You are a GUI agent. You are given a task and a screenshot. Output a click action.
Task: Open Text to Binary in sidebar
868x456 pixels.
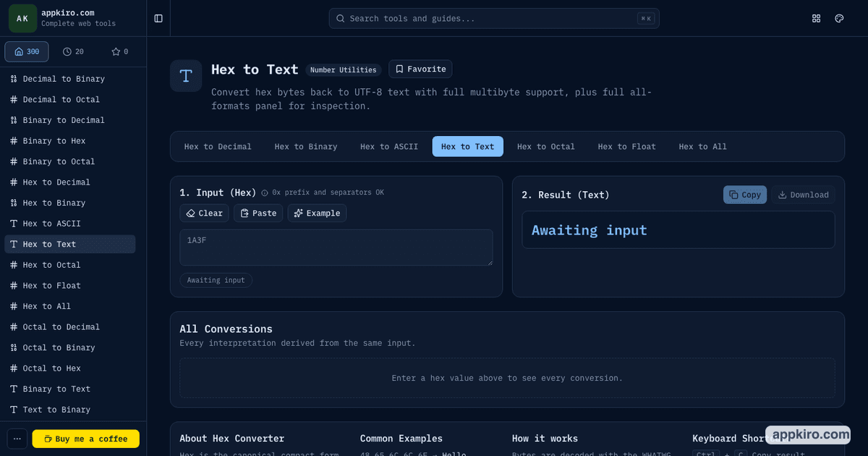point(70,410)
